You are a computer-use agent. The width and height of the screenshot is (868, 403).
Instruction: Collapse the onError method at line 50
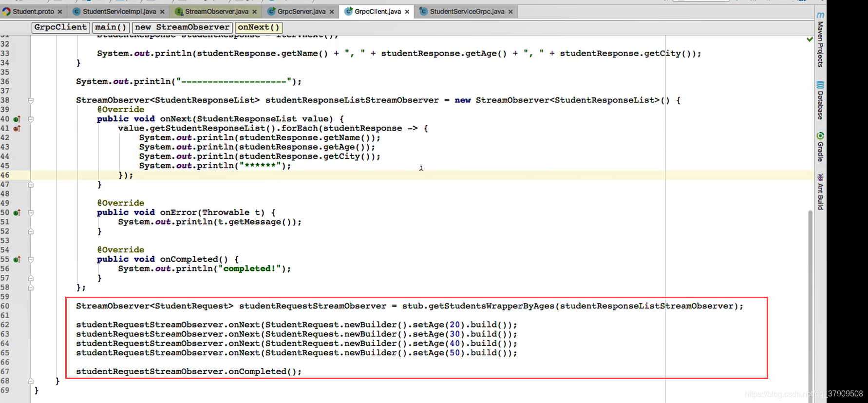coord(31,212)
